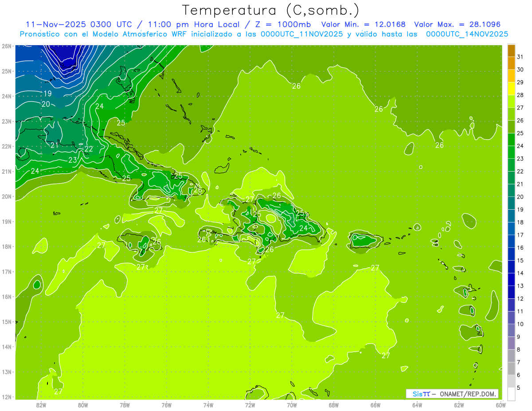The image size is (532, 411).
Task: Click the dark blue legend swatch between 13 and 14
Action: pyautogui.click(x=511, y=279)
